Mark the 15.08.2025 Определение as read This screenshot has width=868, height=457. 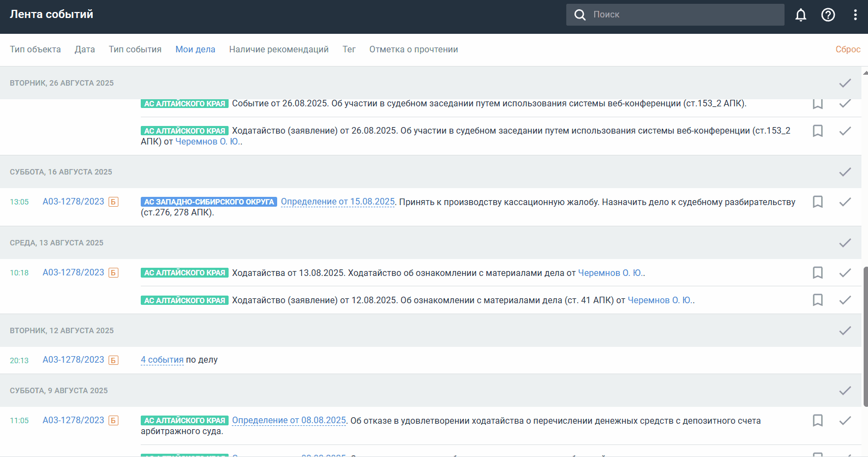(x=845, y=202)
